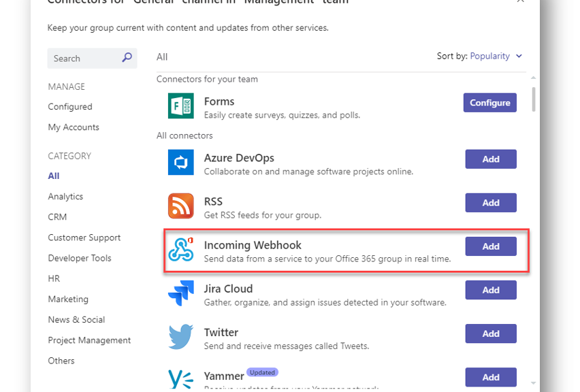Image resolution: width=580 pixels, height=392 pixels.
Task: Click the Yammer logo icon
Action: coord(180,379)
